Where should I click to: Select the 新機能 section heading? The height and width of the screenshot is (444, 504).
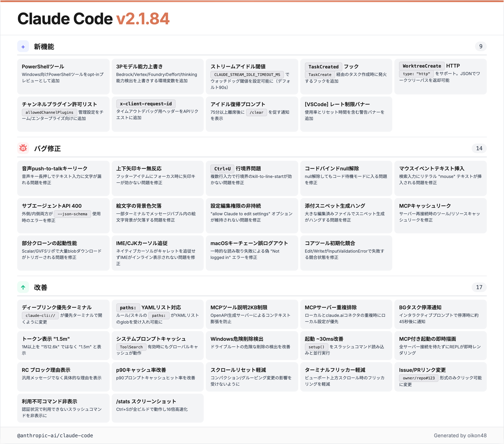tap(44, 47)
